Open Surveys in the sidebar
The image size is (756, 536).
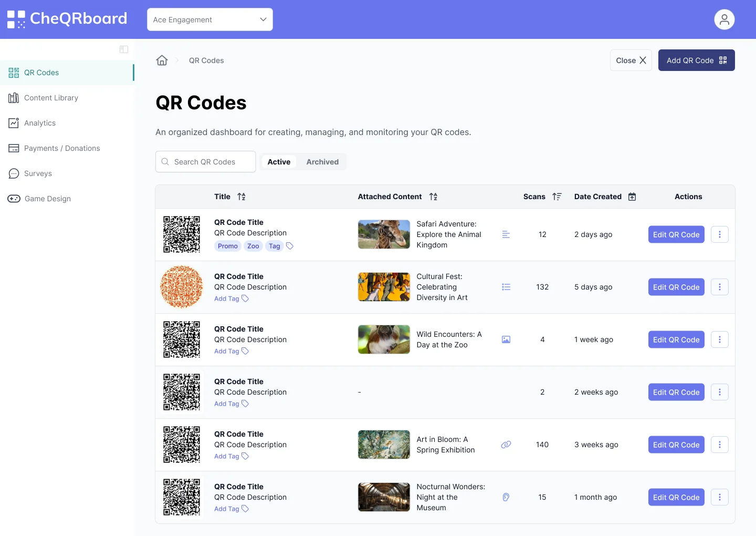67,173
